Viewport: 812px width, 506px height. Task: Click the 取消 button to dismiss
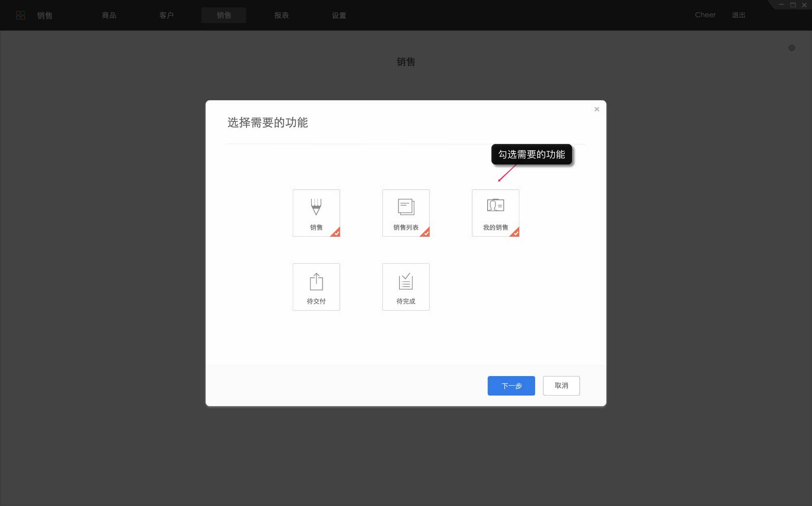(561, 386)
